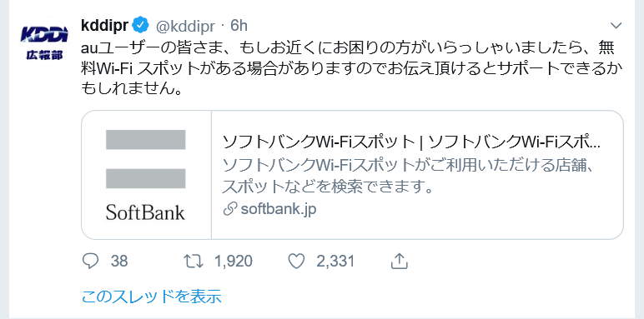Viewport: 644px width, 319px height.
Task: Open the KDDI 広報部 profile avatar
Action: coord(45,42)
